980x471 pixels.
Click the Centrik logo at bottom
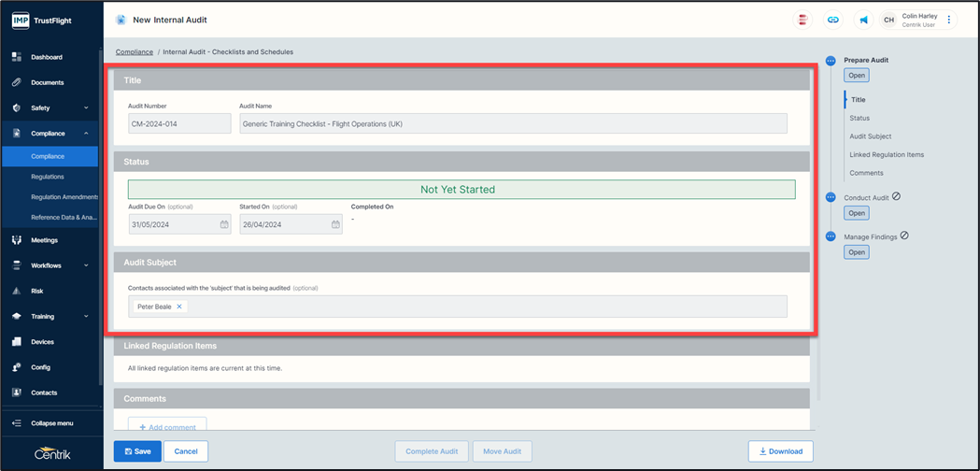tap(52, 454)
